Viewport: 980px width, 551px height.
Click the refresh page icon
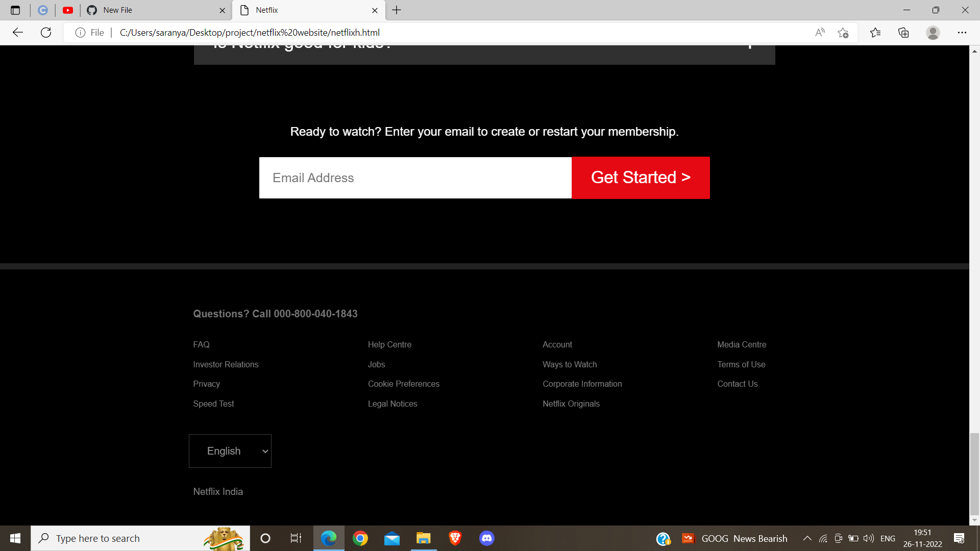pos(46,32)
